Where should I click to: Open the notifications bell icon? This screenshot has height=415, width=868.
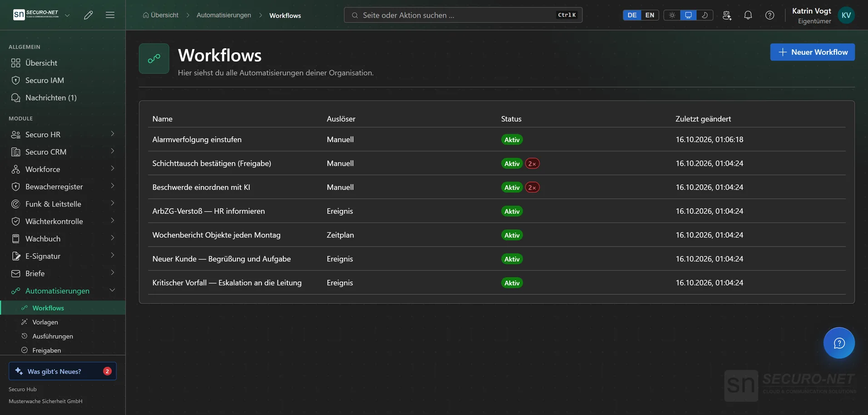(748, 15)
